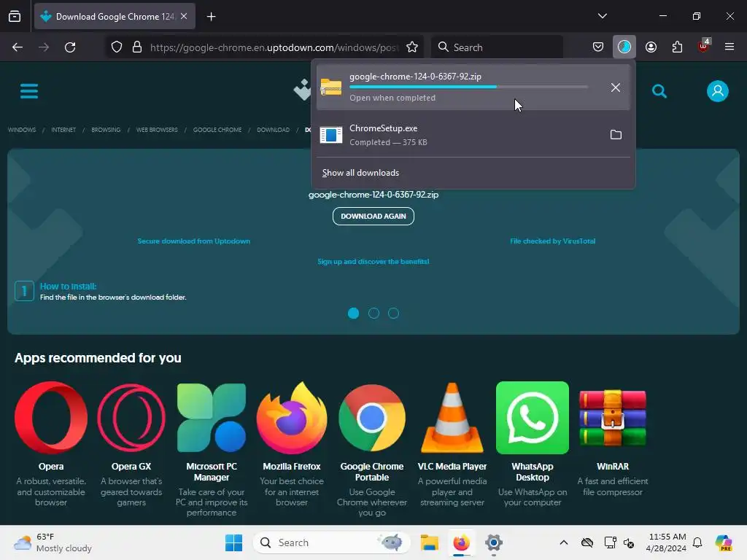This screenshot has height=560, width=747.
Task: Open the Opera GX app icon
Action: [x=131, y=418]
